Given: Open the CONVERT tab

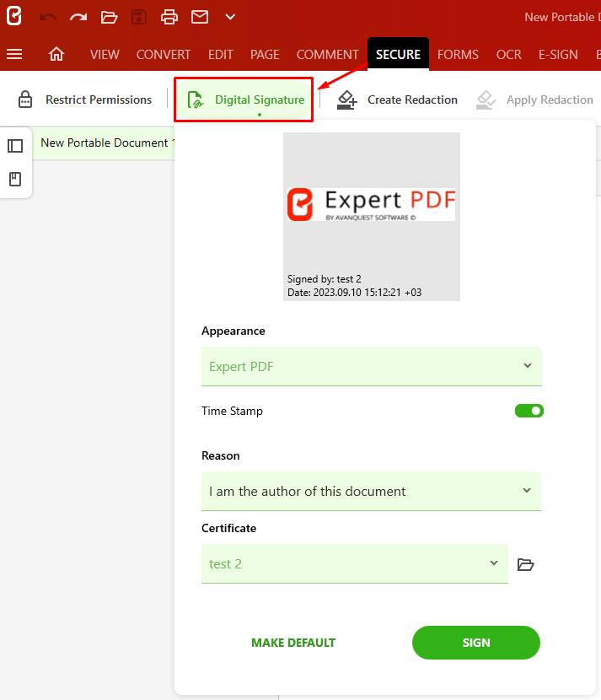Looking at the screenshot, I should (164, 55).
